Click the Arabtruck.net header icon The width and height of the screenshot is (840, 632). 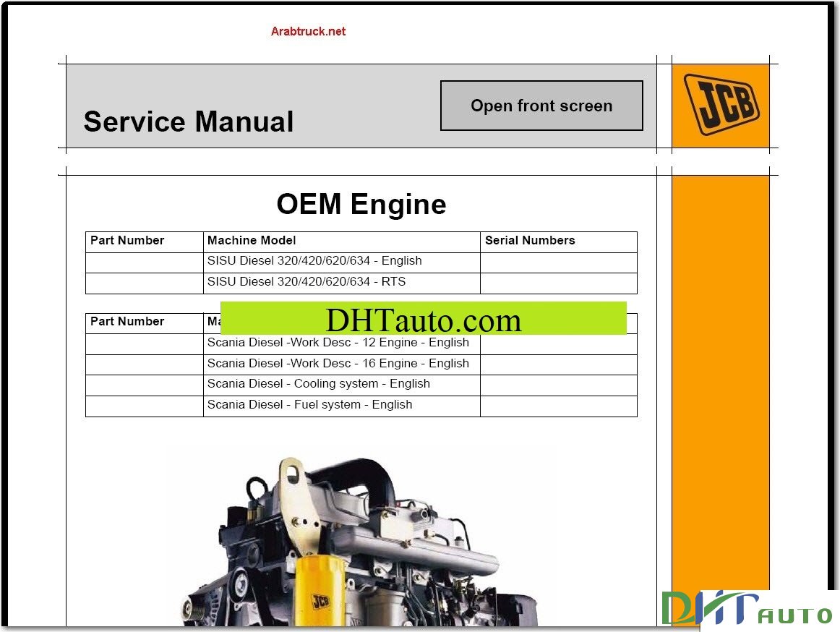pyautogui.click(x=309, y=30)
